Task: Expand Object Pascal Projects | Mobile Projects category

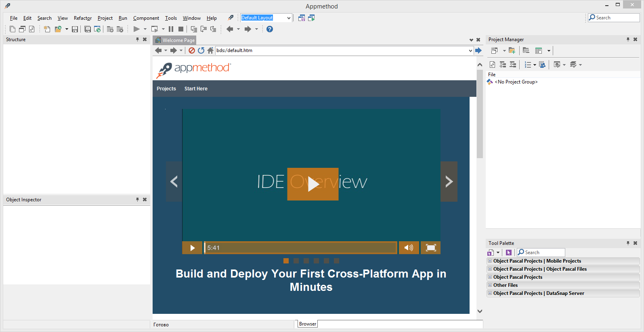Action: pyautogui.click(x=490, y=261)
